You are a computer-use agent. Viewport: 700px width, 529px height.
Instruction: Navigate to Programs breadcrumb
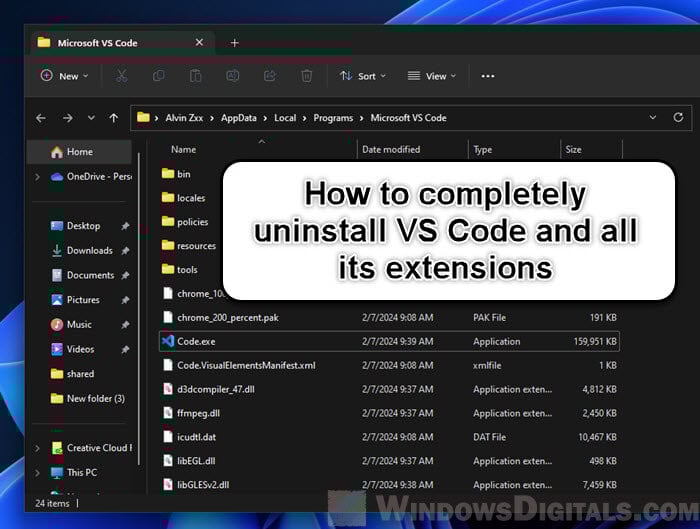[333, 118]
